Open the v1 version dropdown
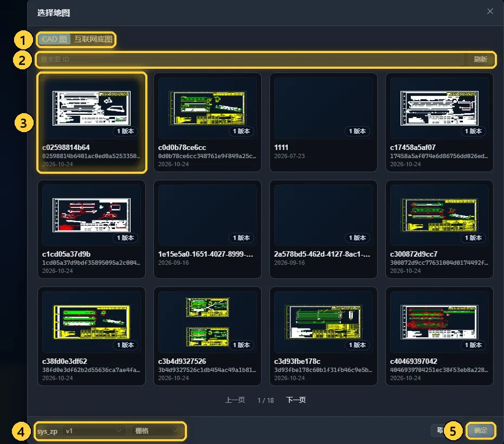 tap(94, 431)
